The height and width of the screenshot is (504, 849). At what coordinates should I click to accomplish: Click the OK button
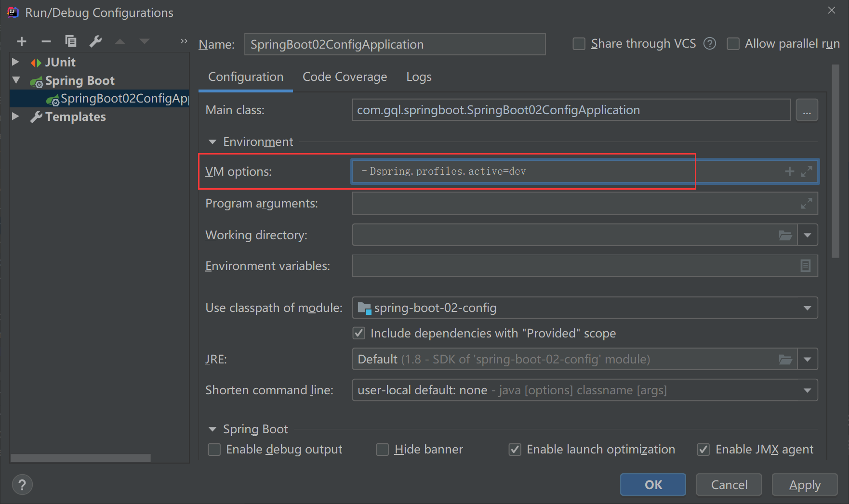click(653, 485)
